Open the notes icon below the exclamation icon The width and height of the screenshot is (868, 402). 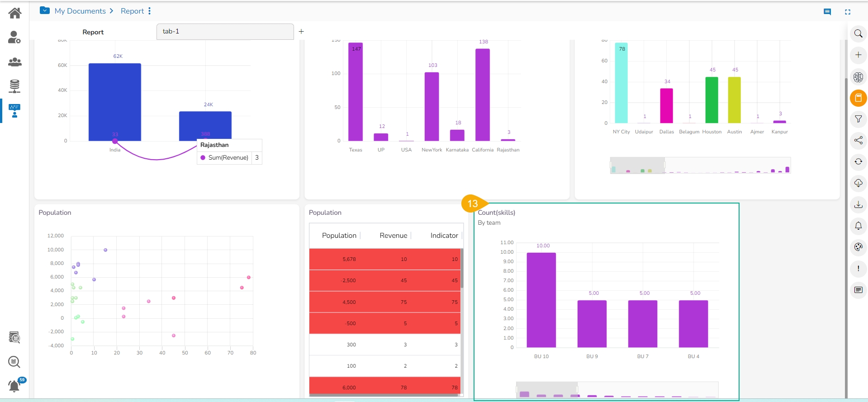coord(858,290)
